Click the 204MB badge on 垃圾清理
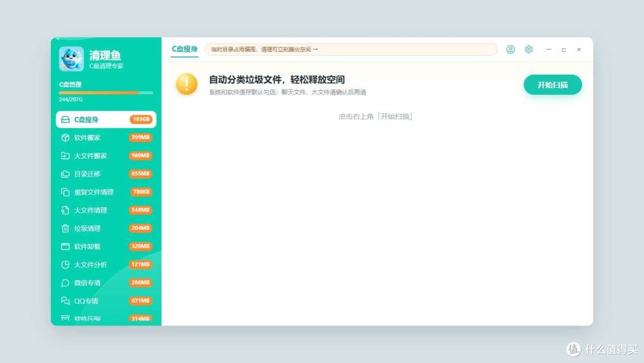The height and width of the screenshot is (363, 644). click(141, 227)
